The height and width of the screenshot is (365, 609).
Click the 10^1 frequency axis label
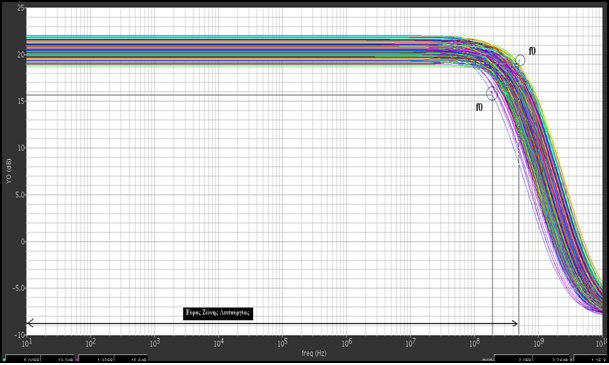26,343
